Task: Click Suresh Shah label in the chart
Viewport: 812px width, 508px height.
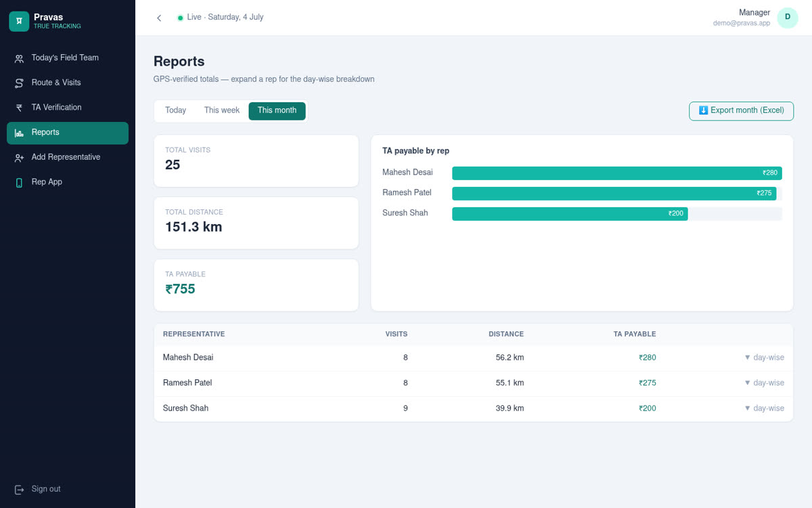Action: click(405, 213)
